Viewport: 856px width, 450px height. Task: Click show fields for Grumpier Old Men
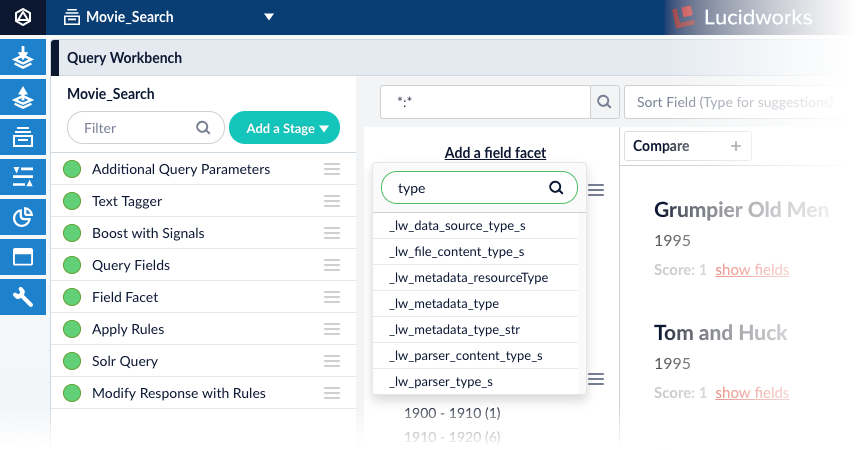[751, 270]
